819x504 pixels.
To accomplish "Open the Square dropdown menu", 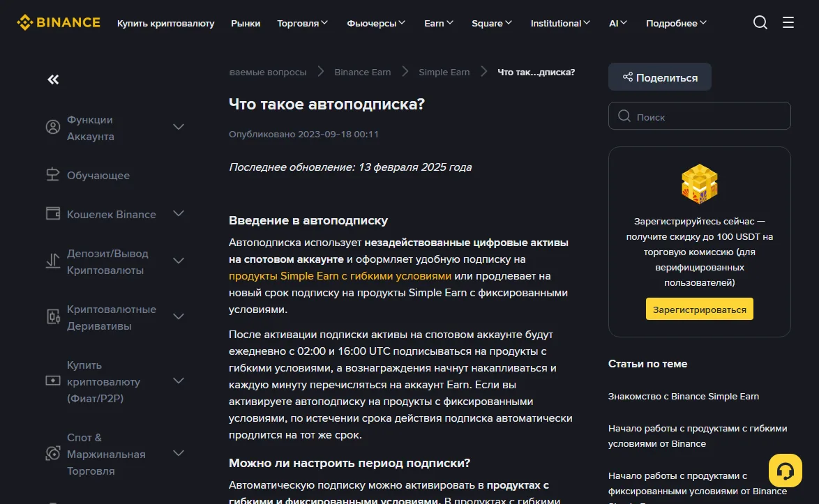I will click(492, 23).
